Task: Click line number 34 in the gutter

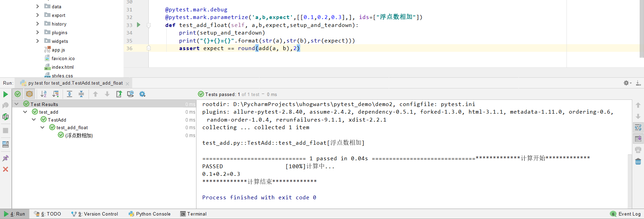Action: click(129, 33)
